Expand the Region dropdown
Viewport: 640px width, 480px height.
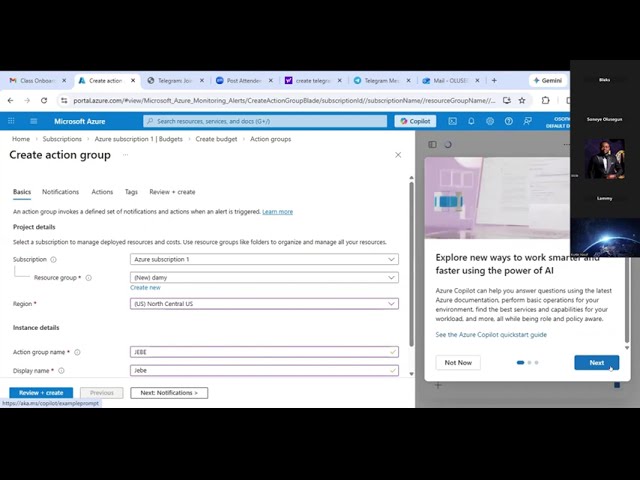(264, 304)
